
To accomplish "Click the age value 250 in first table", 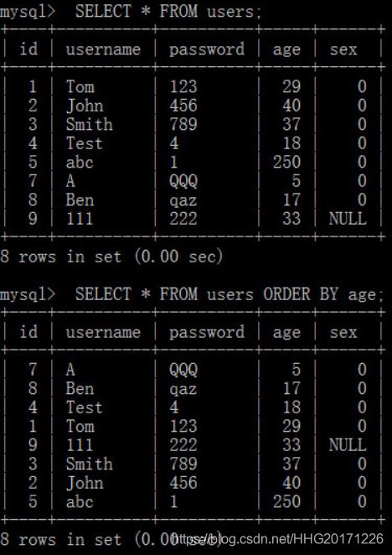I will click(287, 162).
